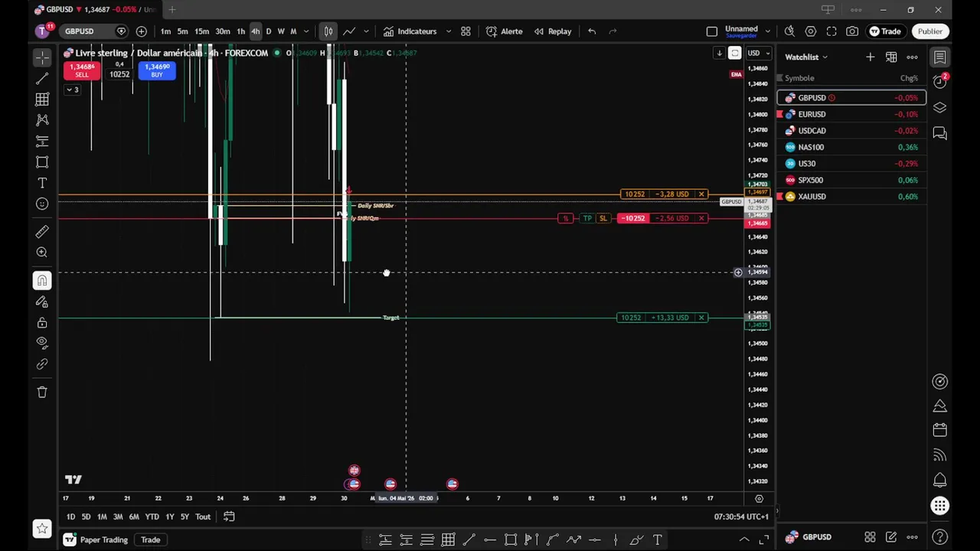This screenshot has height=551, width=980.
Task: Open chart settings hexagon icon
Action: tap(811, 31)
